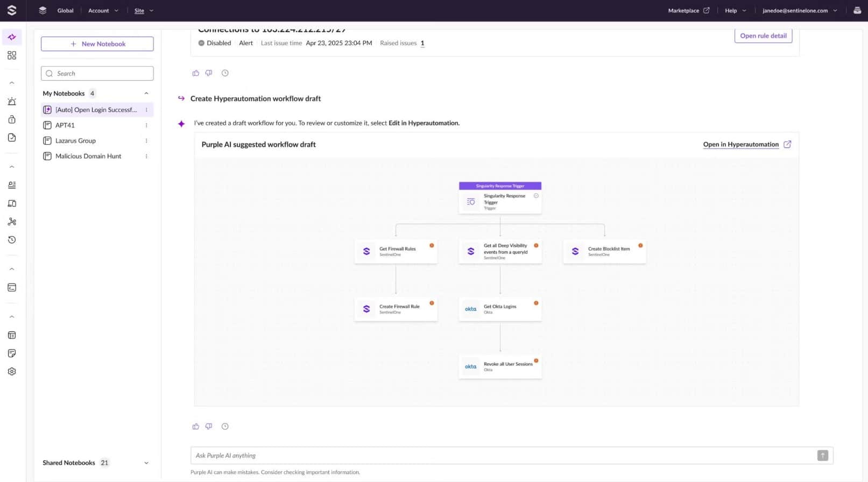This screenshot has height=482, width=868.
Task: Select the Malicious Domain Hunt notebook
Action: click(x=97, y=157)
